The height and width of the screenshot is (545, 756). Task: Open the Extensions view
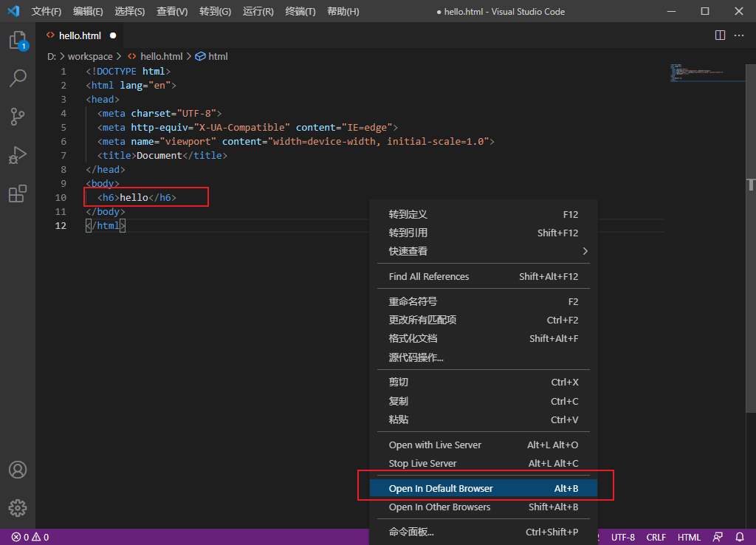[x=18, y=193]
